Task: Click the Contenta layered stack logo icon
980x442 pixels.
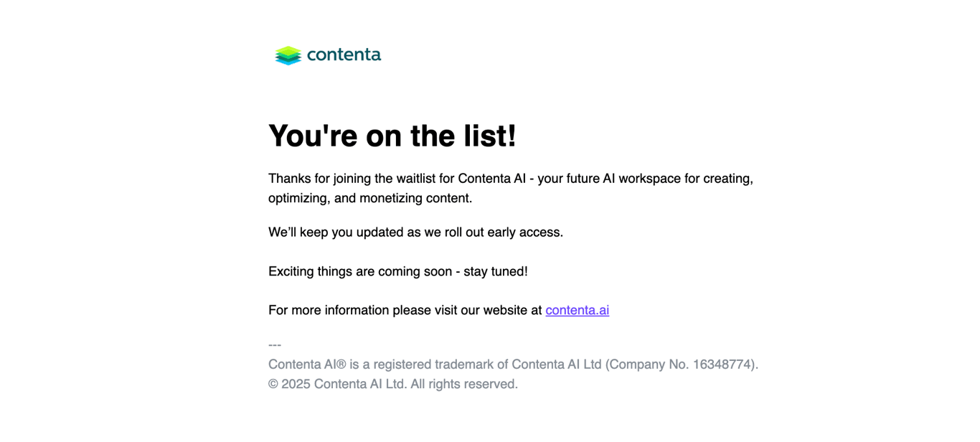Action: tap(288, 55)
